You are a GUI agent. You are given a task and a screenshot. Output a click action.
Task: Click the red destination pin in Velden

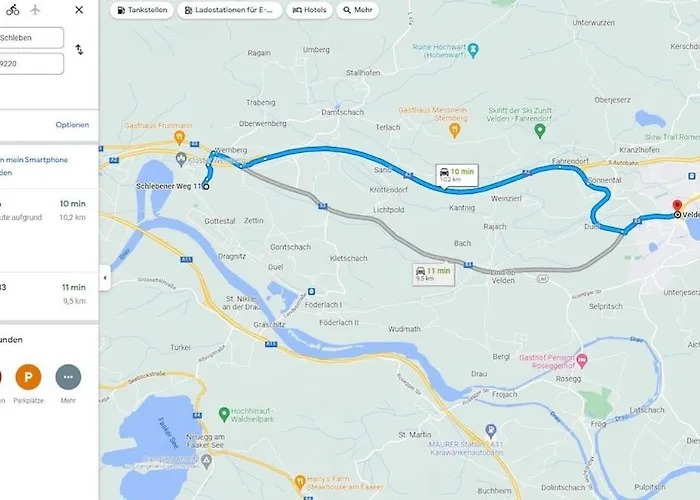pyautogui.click(x=677, y=206)
